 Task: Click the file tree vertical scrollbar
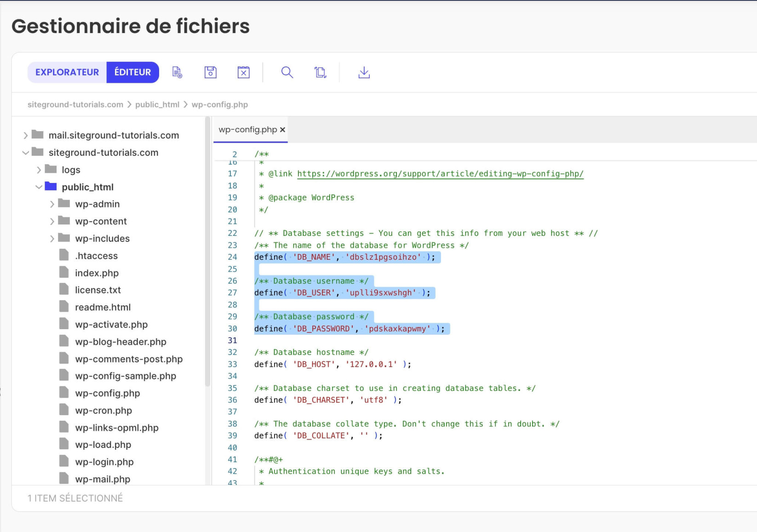(207, 251)
